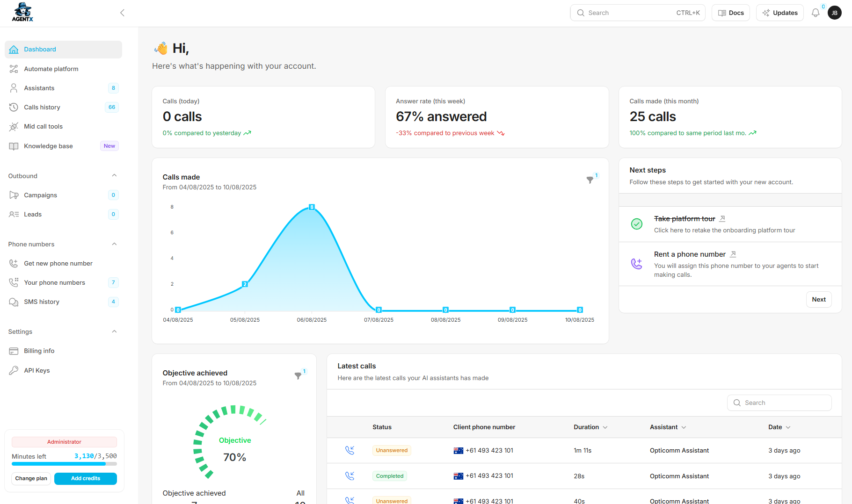The width and height of the screenshot is (852, 504).
Task: Click the Latest calls search field
Action: coord(779,403)
